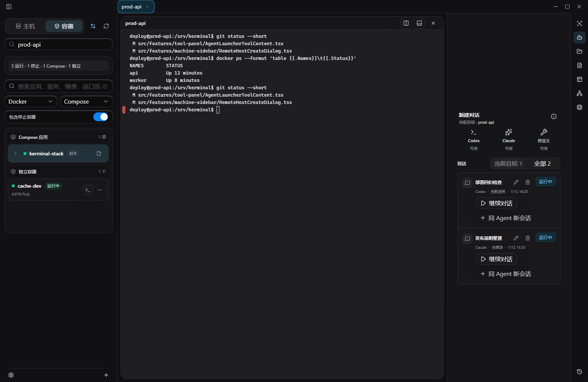The width and height of the screenshot is (588, 382).
Task: Collapse the 独立容器 section
Action: [x=58, y=172]
